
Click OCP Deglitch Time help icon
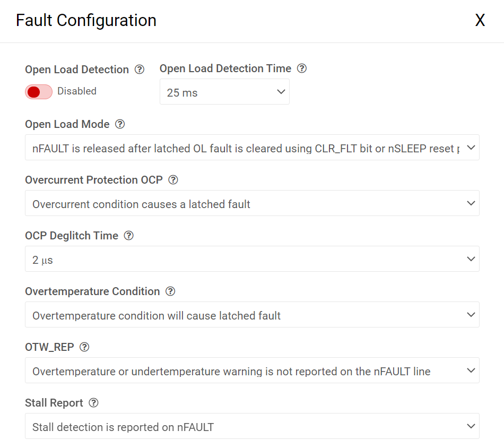(x=128, y=236)
